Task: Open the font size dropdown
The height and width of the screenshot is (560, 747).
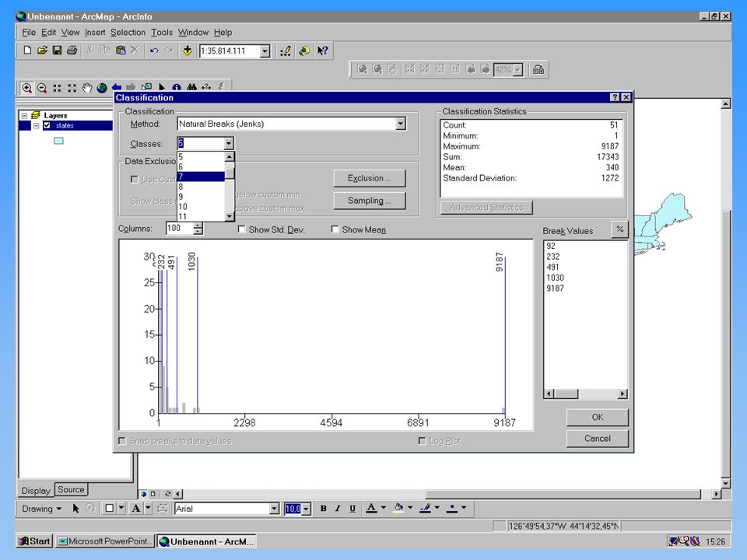Action: (x=307, y=509)
